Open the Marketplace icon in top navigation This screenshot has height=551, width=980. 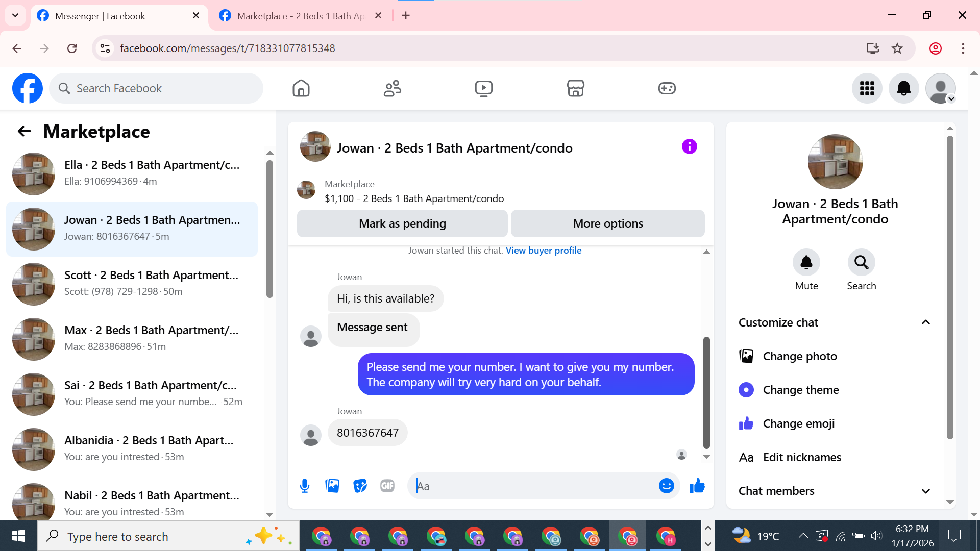click(575, 88)
